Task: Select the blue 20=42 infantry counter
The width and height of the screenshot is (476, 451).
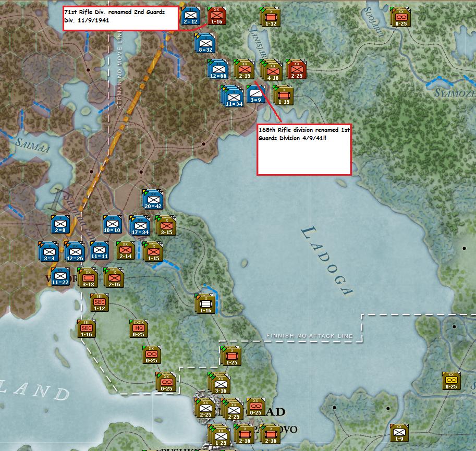Action: pyautogui.click(x=153, y=200)
